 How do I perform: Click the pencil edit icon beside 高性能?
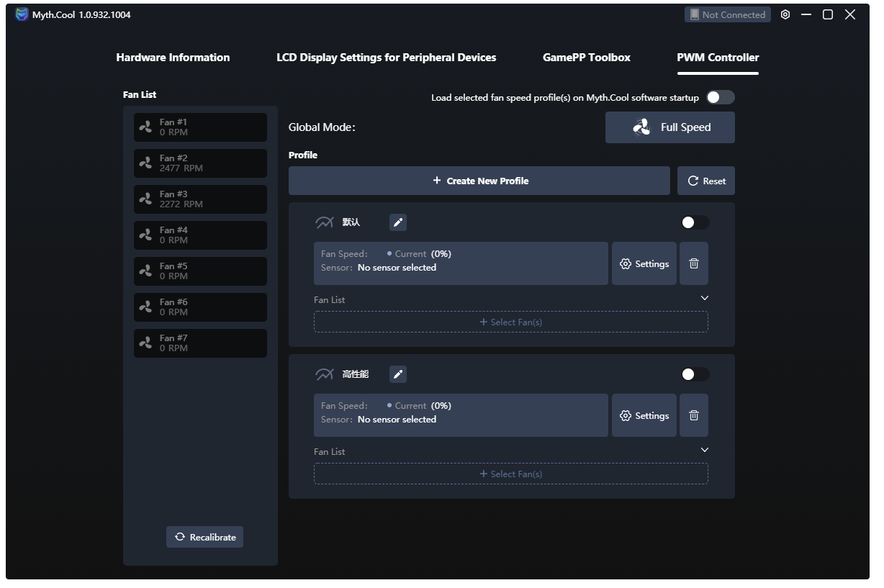(x=398, y=374)
